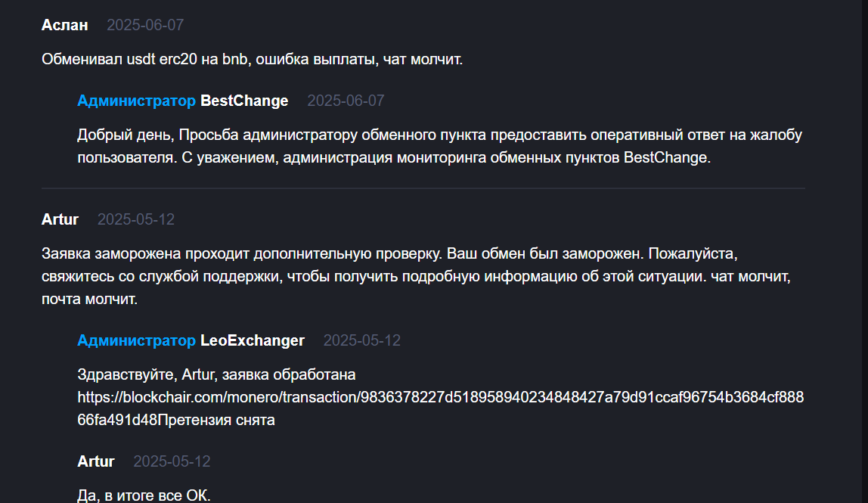
Task: Click the date beside Artur's nested reply
Action: [172, 461]
